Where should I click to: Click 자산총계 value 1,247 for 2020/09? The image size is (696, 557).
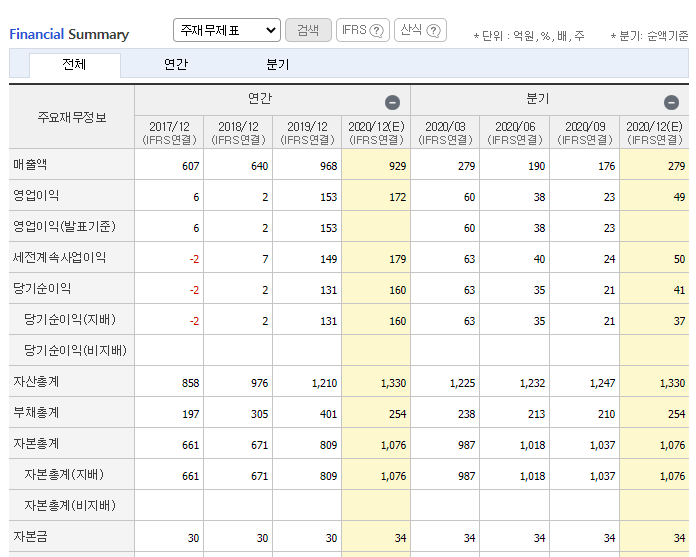coord(602,383)
